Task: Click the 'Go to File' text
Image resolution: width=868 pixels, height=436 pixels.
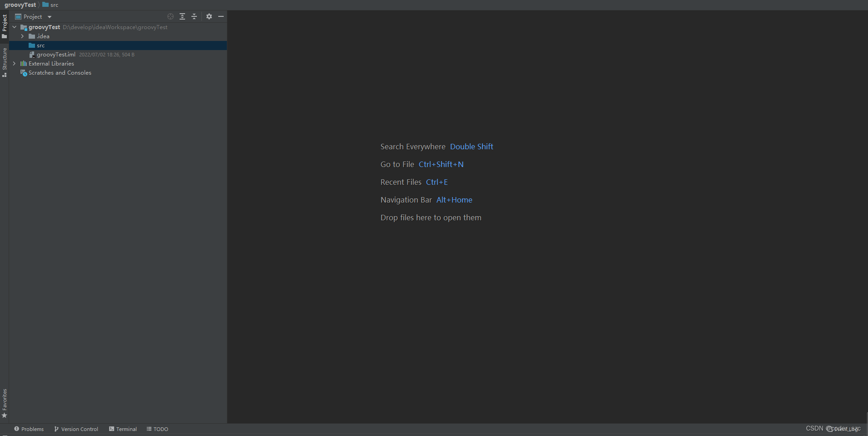Action: [397, 164]
